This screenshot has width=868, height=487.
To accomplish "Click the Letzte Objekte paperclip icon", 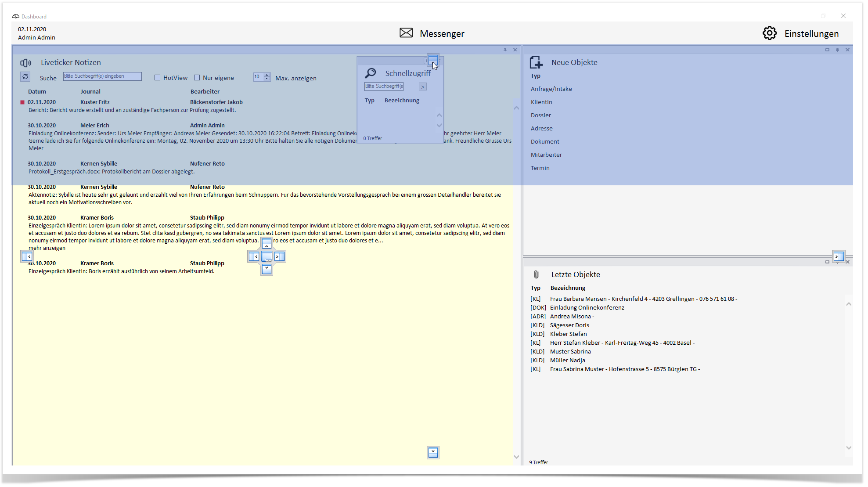I will [x=536, y=274].
